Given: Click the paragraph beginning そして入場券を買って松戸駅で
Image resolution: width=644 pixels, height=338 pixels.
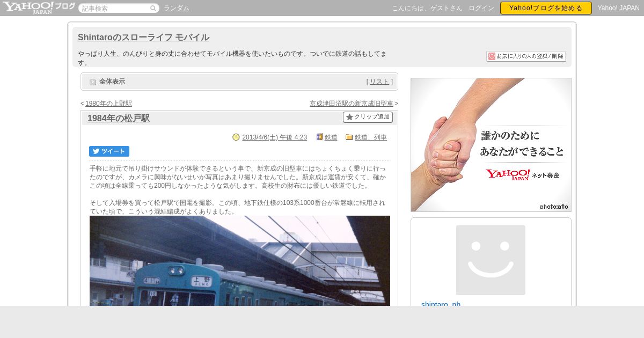Looking at the screenshot, I should tap(237, 207).
